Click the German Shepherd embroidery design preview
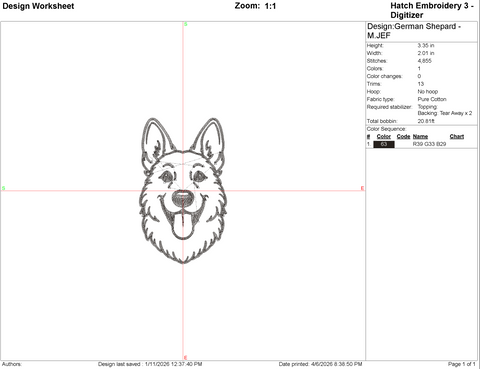 (x=182, y=190)
